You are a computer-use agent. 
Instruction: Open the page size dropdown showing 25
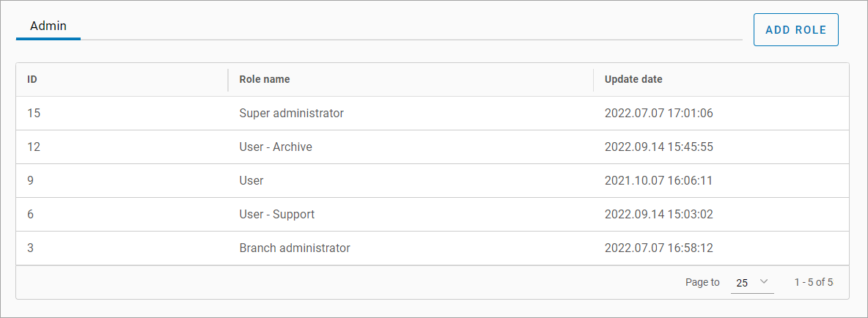pos(751,282)
